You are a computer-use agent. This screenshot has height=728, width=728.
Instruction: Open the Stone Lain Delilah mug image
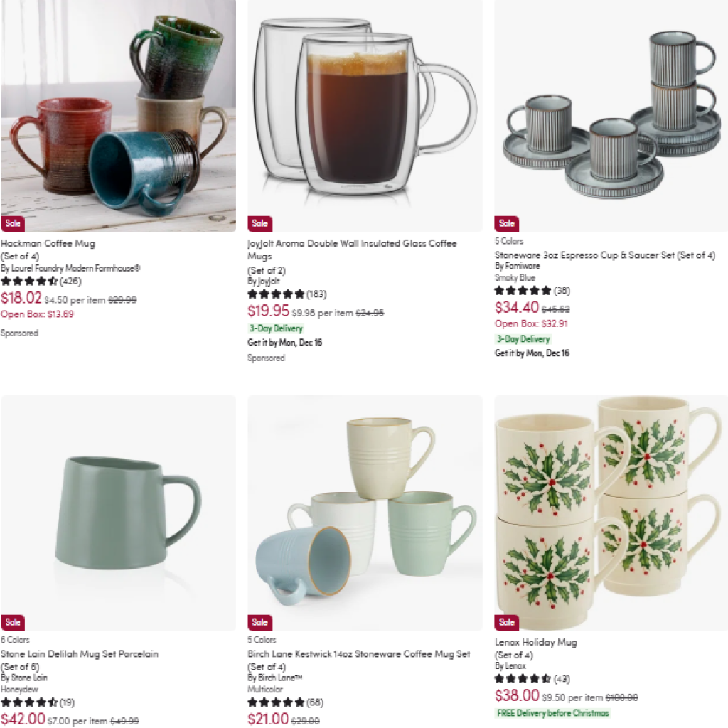pyautogui.click(x=119, y=513)
